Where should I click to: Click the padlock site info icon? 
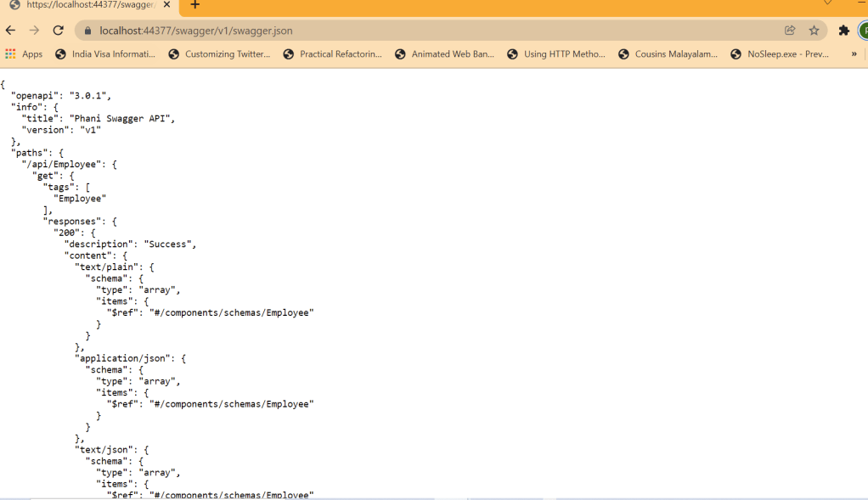(x=87, y=31)
